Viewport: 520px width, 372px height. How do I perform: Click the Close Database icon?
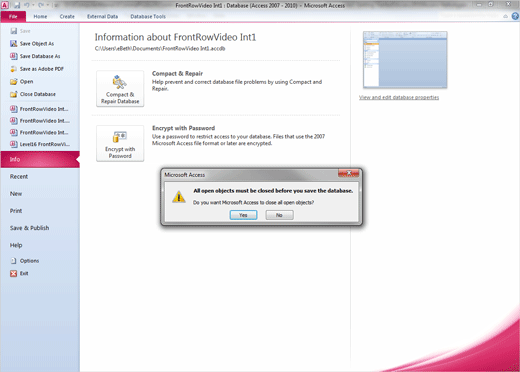tap(14, 94)
